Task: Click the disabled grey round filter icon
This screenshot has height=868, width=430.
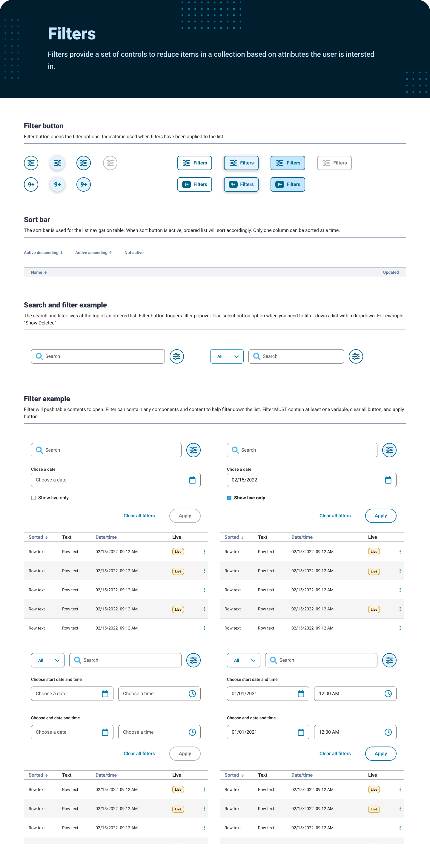Action: tap(110, 163)
